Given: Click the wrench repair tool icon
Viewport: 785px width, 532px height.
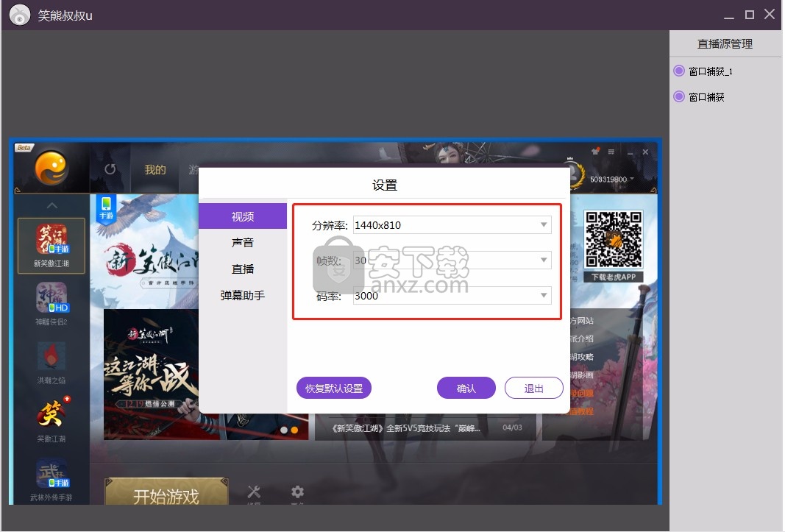Looking at the screenshot, I should (254, 492).
